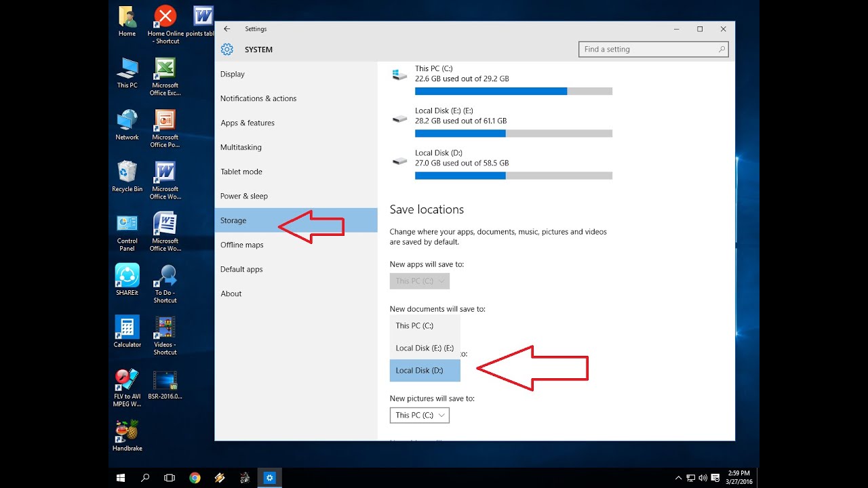Click the Settings back arrow
Viewport: 868px width, 488px height.
(227, 29)
